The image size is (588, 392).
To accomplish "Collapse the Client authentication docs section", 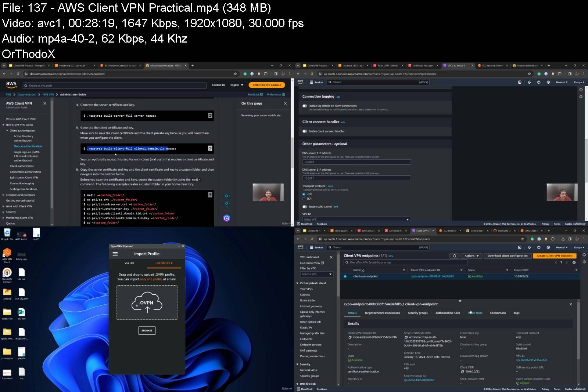I will point(7,131).
